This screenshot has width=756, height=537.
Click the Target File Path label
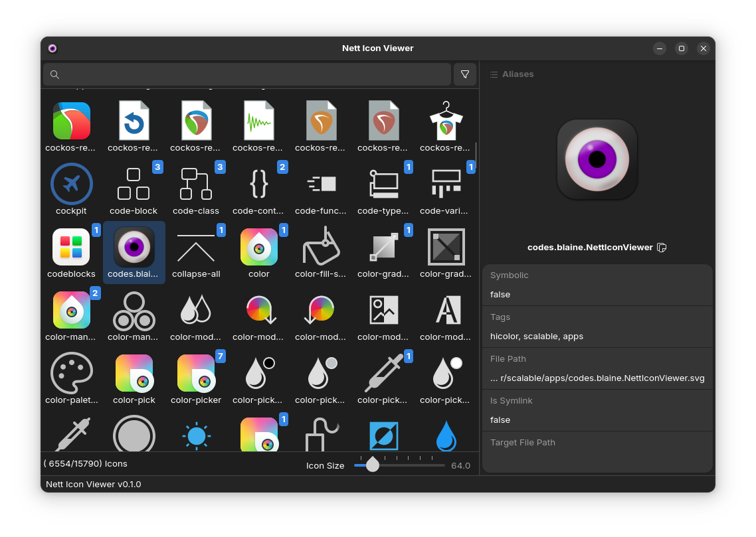click(523, 443)
